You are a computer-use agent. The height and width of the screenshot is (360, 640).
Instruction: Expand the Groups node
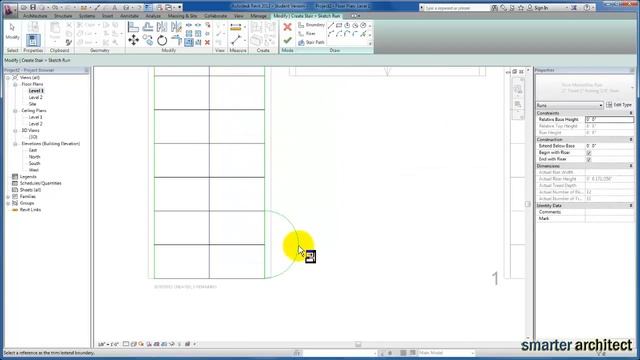coord(8,203)
